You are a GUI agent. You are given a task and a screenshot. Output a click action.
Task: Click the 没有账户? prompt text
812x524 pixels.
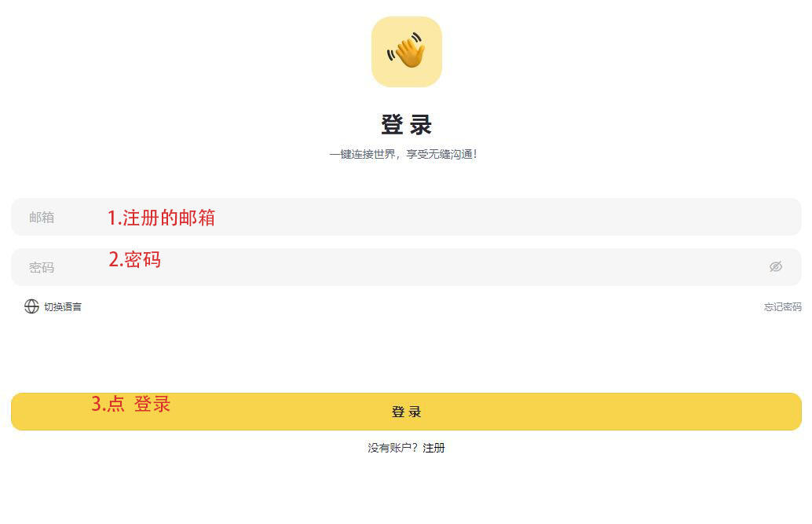tap(393, 448)
